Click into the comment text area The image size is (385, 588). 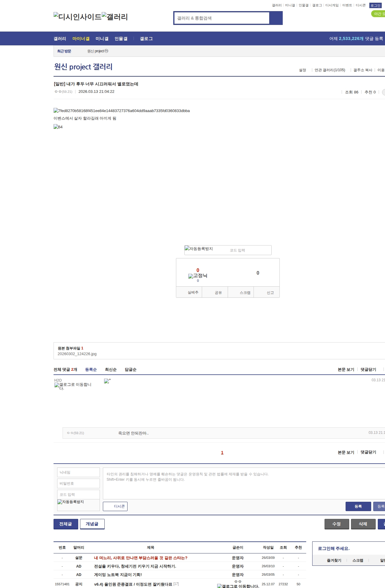click(x=244, y=483)
